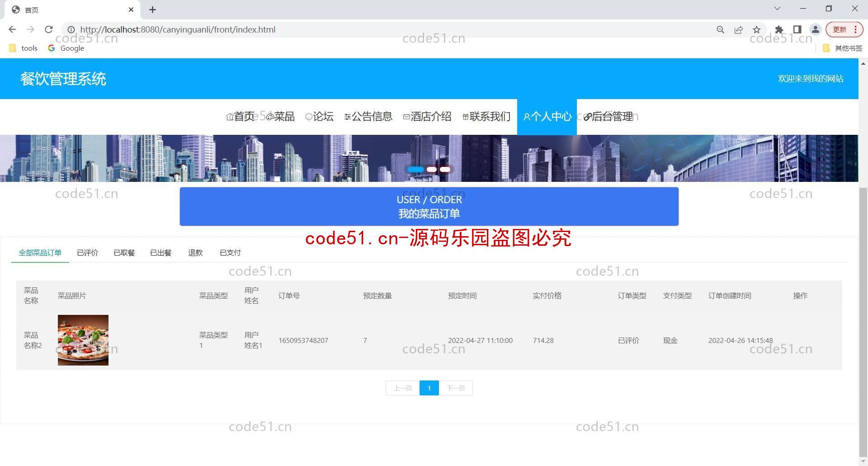This screenshot has width=868, height=466.
Task: Close the 首页 browser tab
Action: tap(131, 10)
